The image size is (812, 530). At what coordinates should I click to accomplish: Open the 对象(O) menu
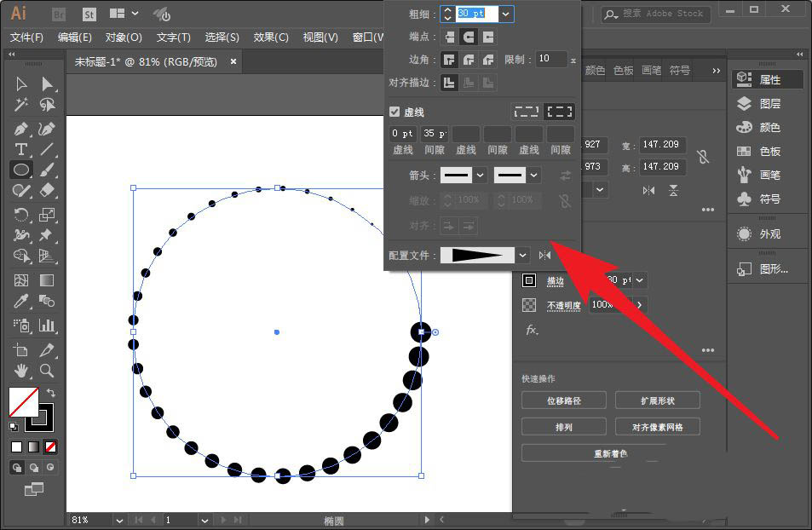pos(124,37)
